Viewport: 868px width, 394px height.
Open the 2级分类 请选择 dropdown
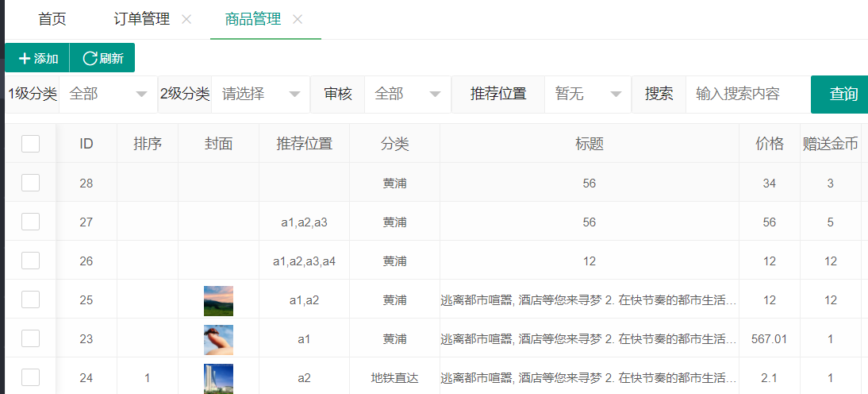tap(261, 94)
